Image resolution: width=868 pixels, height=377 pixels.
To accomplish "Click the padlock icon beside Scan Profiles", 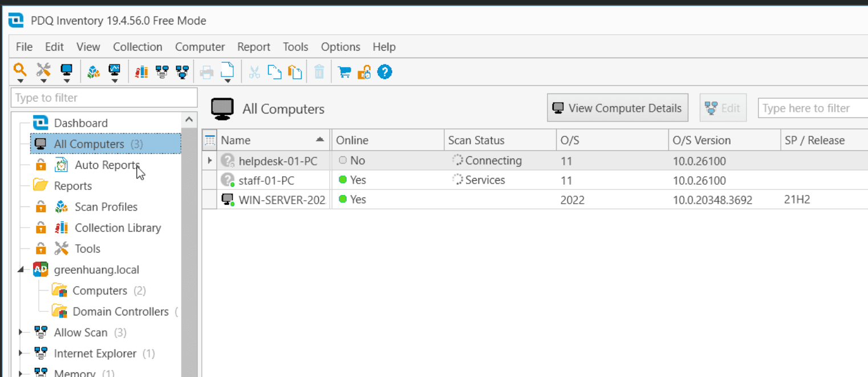I will [x=40, y=206].
